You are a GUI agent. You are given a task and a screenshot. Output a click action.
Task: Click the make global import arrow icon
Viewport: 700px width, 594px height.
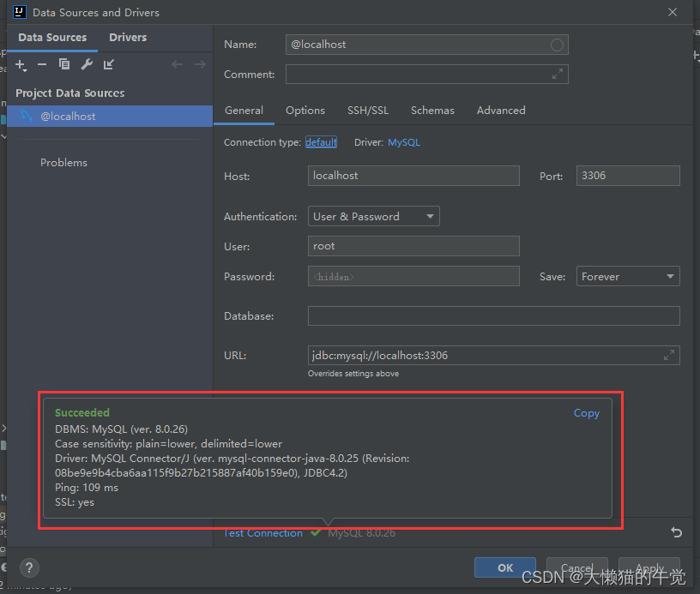pos(108,64)
